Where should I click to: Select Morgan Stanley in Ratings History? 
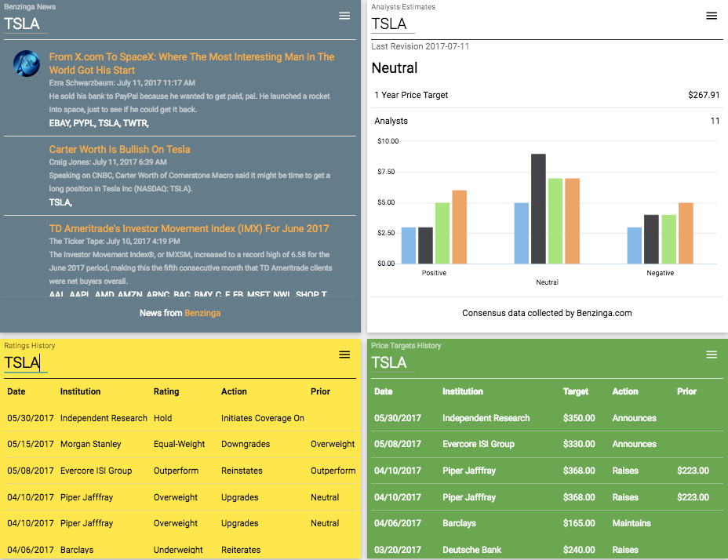coord(90,444)
